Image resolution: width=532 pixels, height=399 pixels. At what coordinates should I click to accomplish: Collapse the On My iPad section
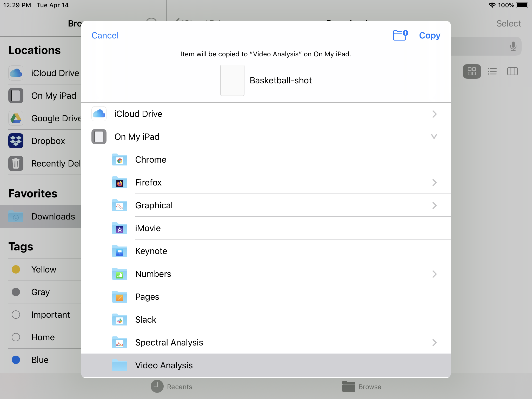tap(434, 137)
